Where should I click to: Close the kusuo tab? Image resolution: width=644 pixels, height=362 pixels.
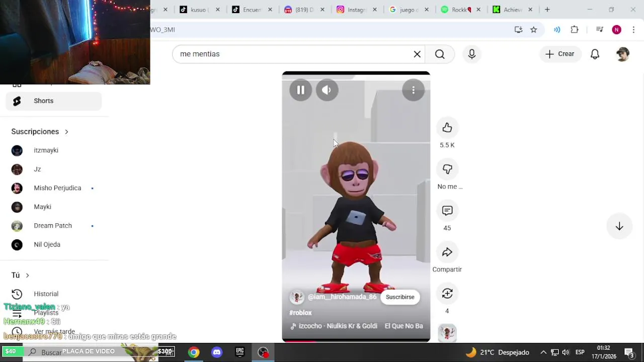pos(217,10)
